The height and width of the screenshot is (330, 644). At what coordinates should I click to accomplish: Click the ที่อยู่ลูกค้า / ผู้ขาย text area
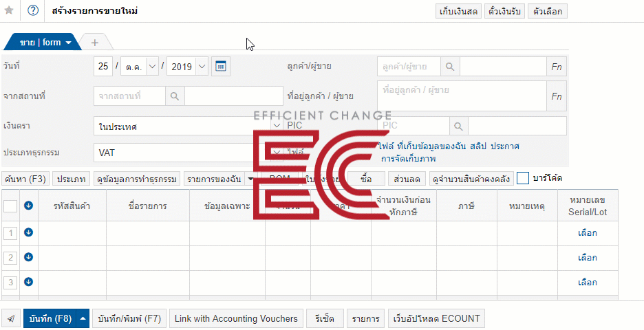[462, 96]
